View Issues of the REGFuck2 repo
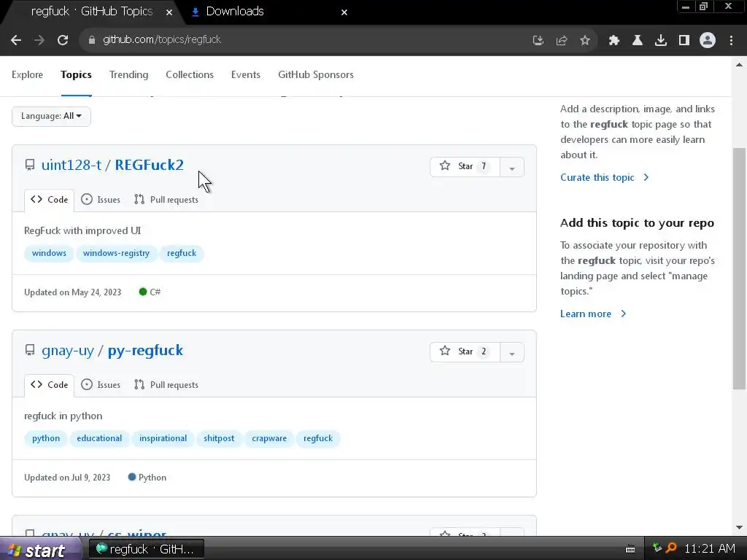This screenshot has width=747, height=560. 101,200
